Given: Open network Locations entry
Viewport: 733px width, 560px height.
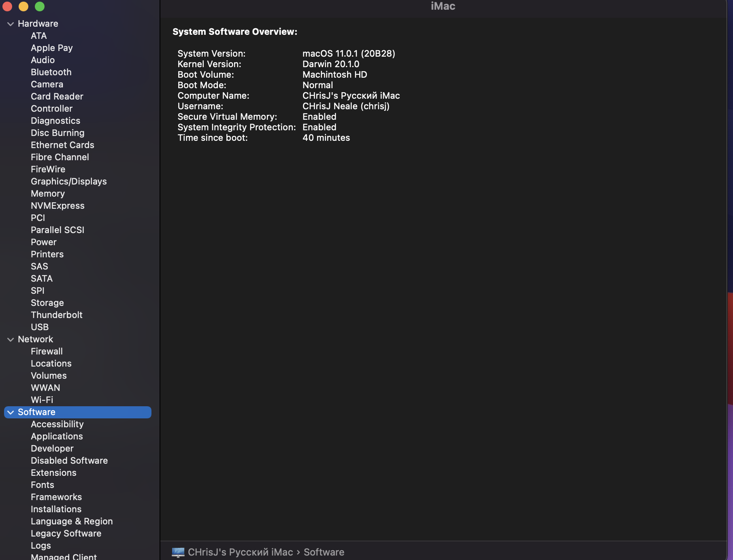Looking at the screenshot, I should click(x=51, y=364).
